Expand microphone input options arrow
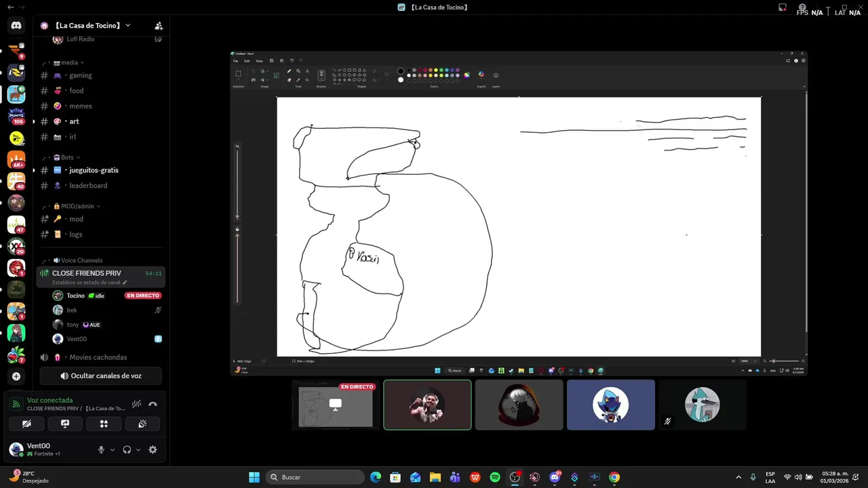The width and height of the screenshot is (868, 488). point(113,449)
